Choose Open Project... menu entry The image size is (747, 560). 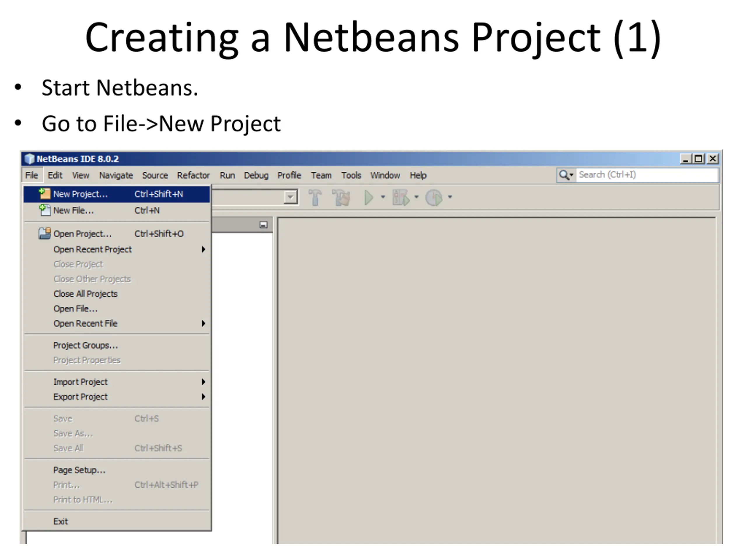(117, 234)
